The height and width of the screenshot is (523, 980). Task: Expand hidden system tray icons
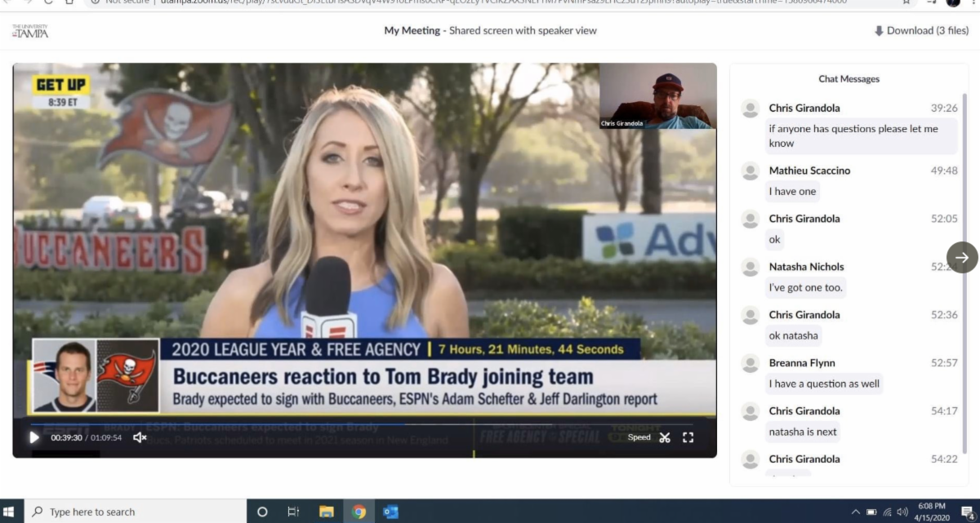pyautogui.click(x=855, y=512)
